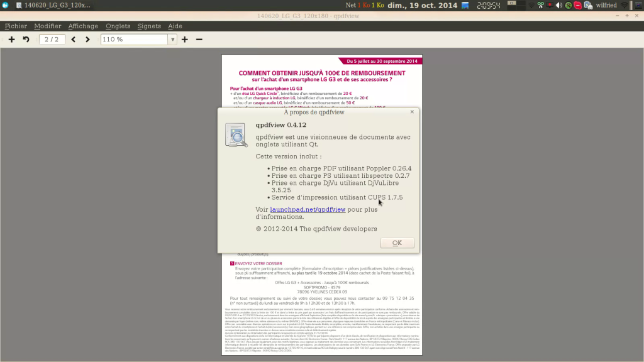Select the 140620_LG_G3_120x taskbar window button
Image resolution: width=644 pixels, height=362 pixels.
pos(53,5)
